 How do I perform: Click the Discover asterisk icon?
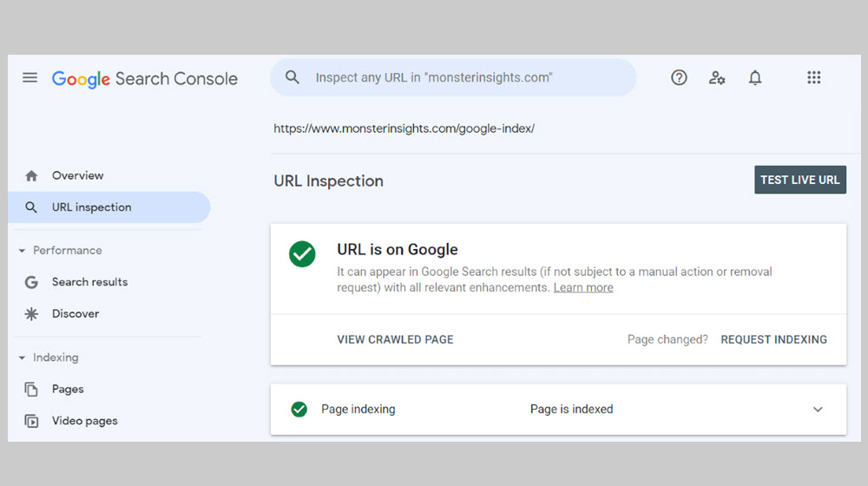click(31, 314)
